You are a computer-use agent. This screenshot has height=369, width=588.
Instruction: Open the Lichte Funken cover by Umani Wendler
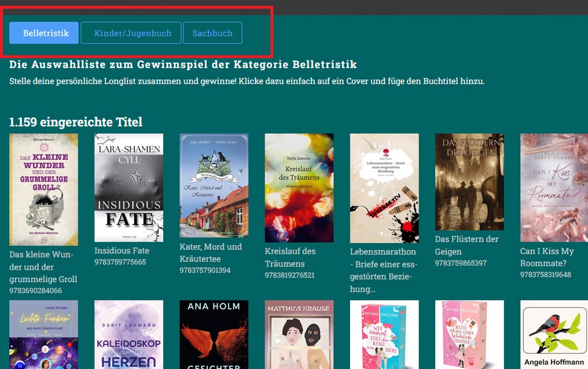pos(44,335)
